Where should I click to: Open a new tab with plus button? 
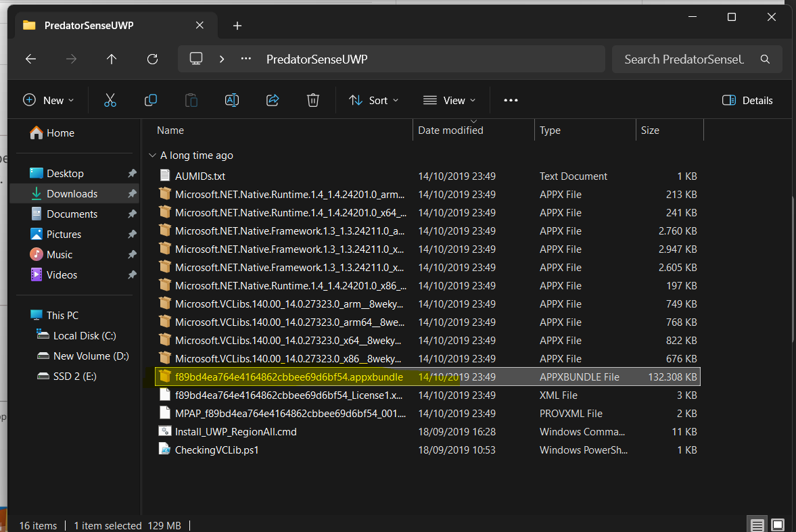(237, 26)
